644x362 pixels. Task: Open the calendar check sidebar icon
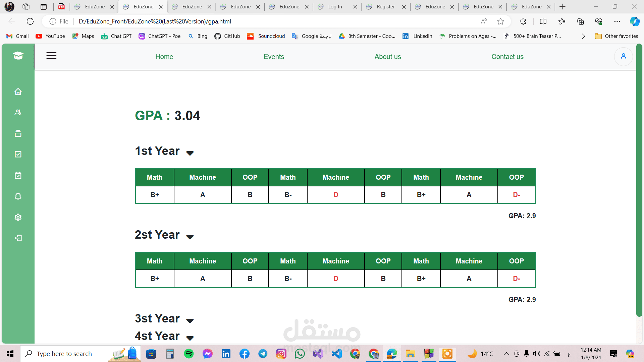(18, 175)
